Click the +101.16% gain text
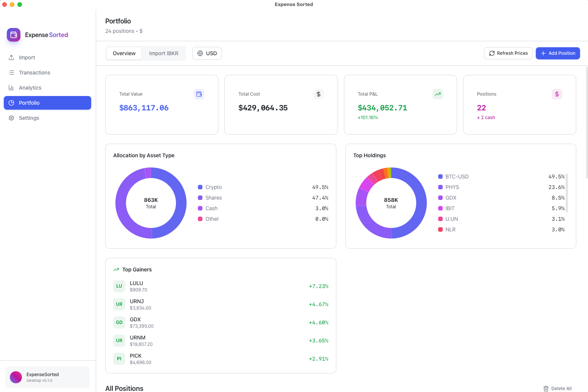Viewport: 588px width, 392px height. click(x=368, y=118)
